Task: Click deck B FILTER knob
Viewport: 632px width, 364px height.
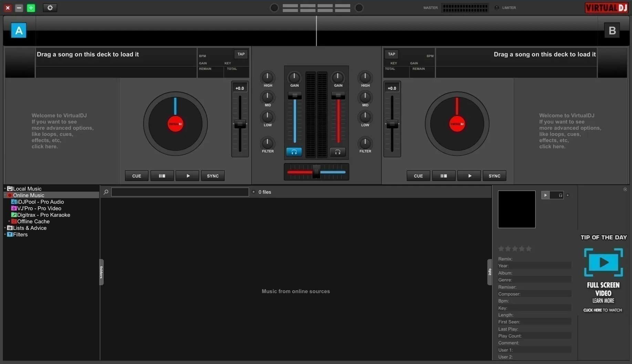Action: click(365, 143)
